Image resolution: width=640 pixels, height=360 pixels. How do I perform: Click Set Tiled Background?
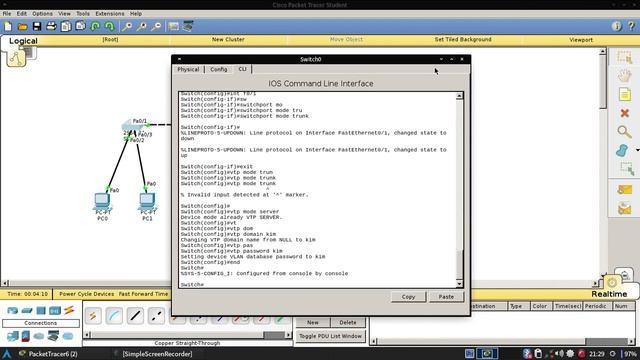[x=463, y=40]
